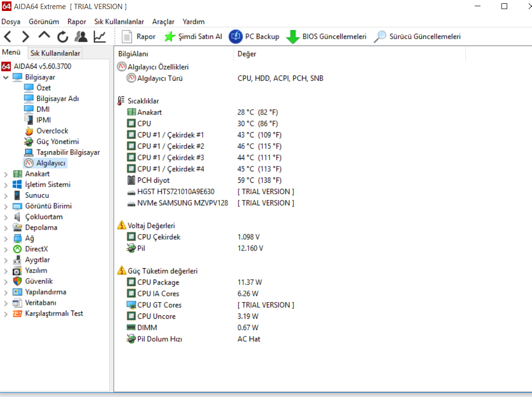Click the green BIOS update arrow icon
Viewport: 532px width, 397px height.
pyautogui.click(x=292, y=37)
